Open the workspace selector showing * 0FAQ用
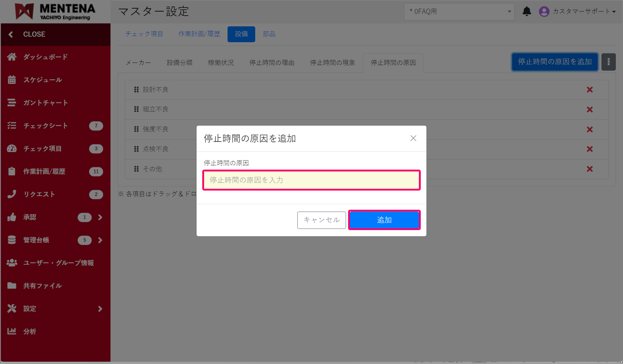Viewport: 623px width, 364px height. click(459, 12)
